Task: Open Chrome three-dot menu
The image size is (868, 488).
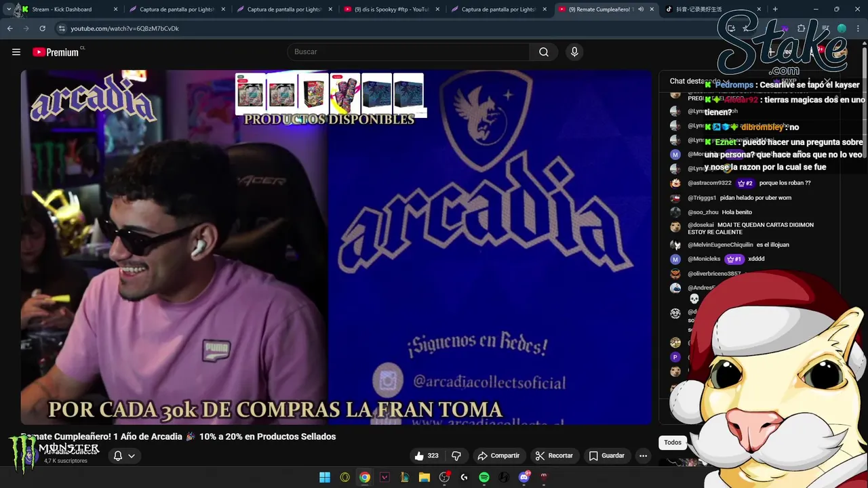Action: (x=859, y=28)
